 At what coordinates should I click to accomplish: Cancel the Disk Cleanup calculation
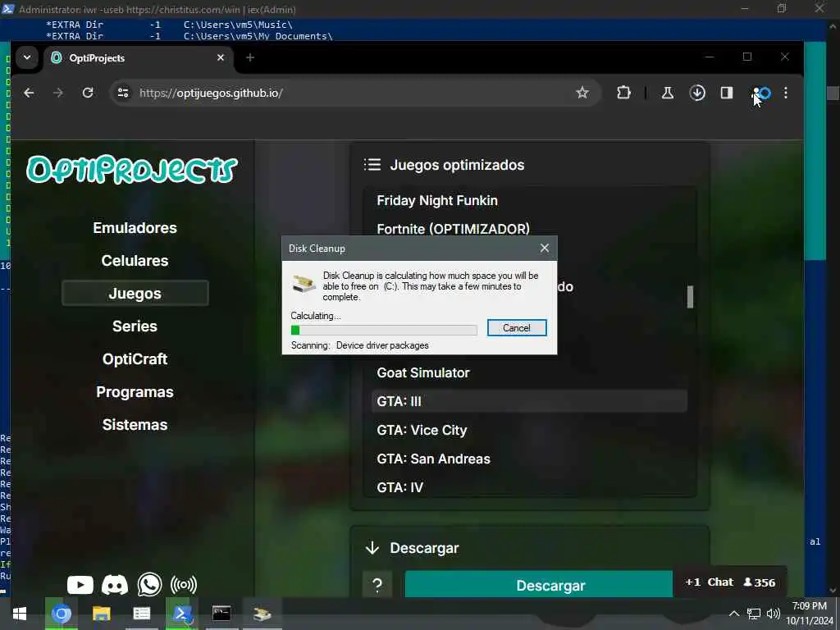click(x=517, y=328)
